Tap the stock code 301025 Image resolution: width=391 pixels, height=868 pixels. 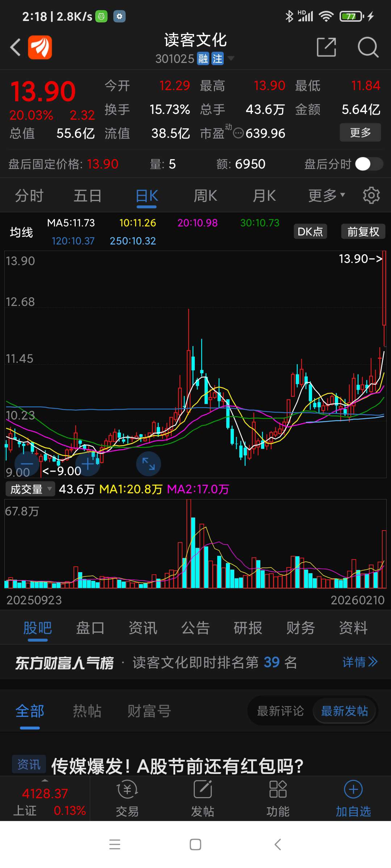175,59
